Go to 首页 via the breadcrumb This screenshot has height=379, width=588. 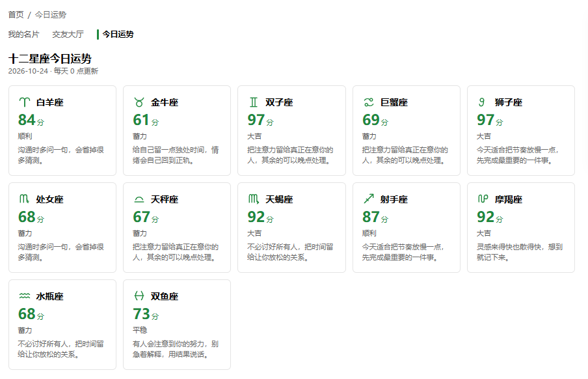click(x=16, y=14)
